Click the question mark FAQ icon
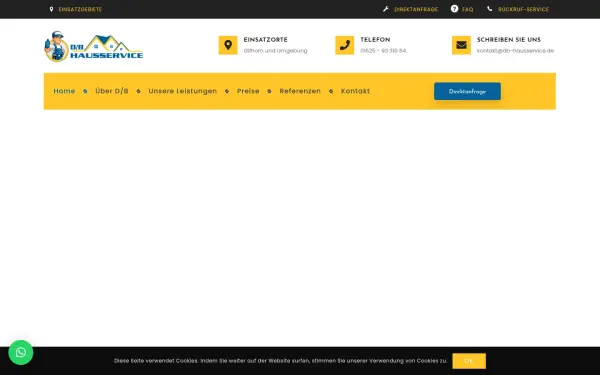 coord(454,9)
